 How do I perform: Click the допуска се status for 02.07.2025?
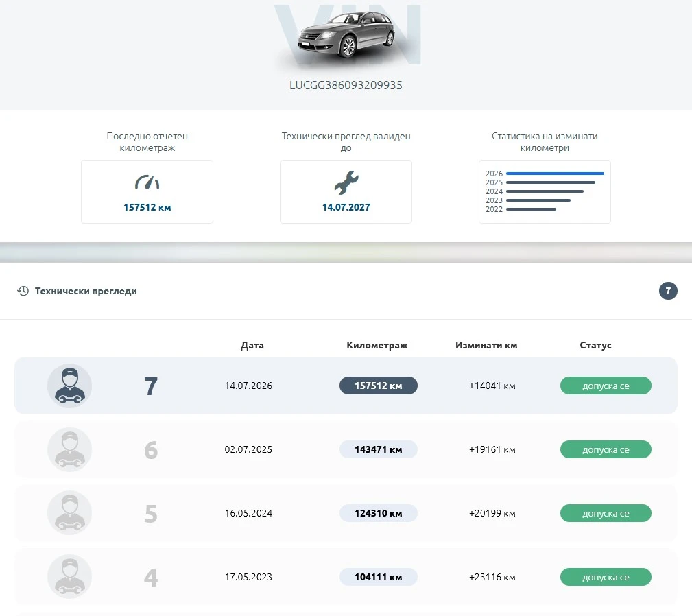click(606, 449)
